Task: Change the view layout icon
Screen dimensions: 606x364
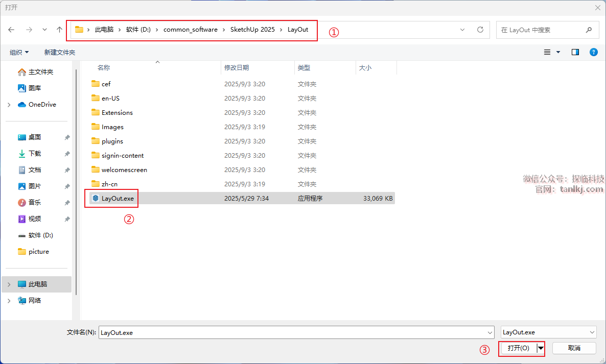Action: (547, 52)
